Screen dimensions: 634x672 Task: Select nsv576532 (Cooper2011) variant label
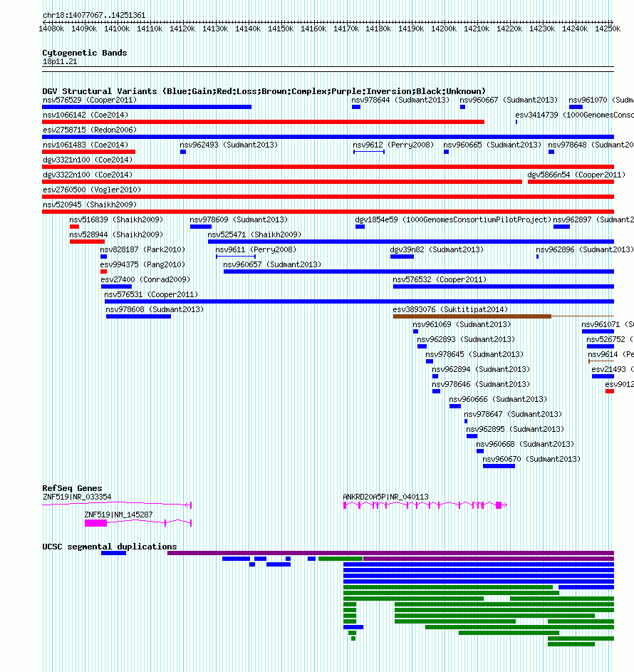click(x=440, y=279)
